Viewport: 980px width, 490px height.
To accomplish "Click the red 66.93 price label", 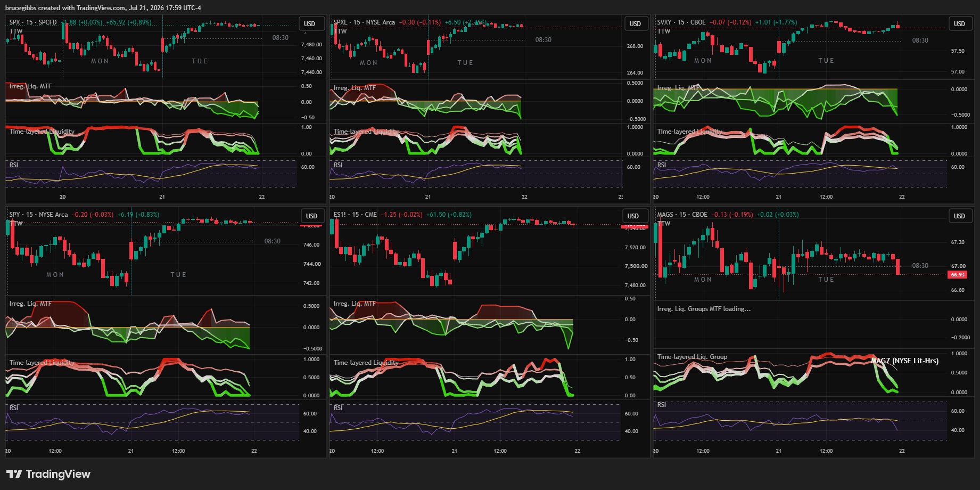I will pos(958,275).
